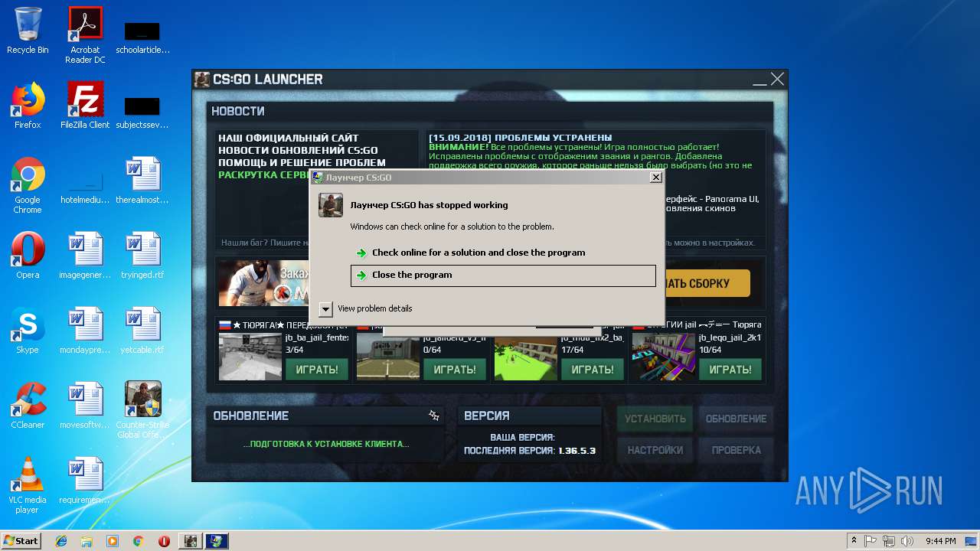Open the volume speaker tray icon
The image size is (980, 551).
pyautogui.click(x=907, y=541)
